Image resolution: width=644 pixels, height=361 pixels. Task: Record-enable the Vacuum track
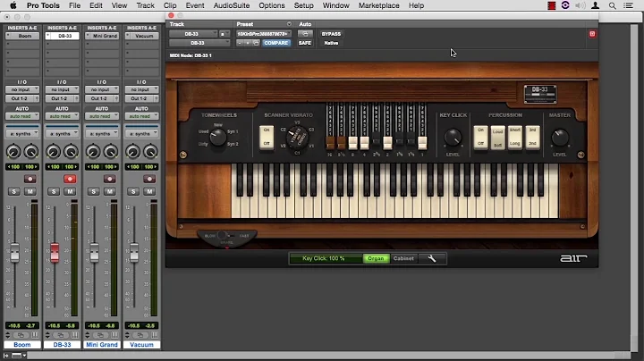(x=149, y=179)
